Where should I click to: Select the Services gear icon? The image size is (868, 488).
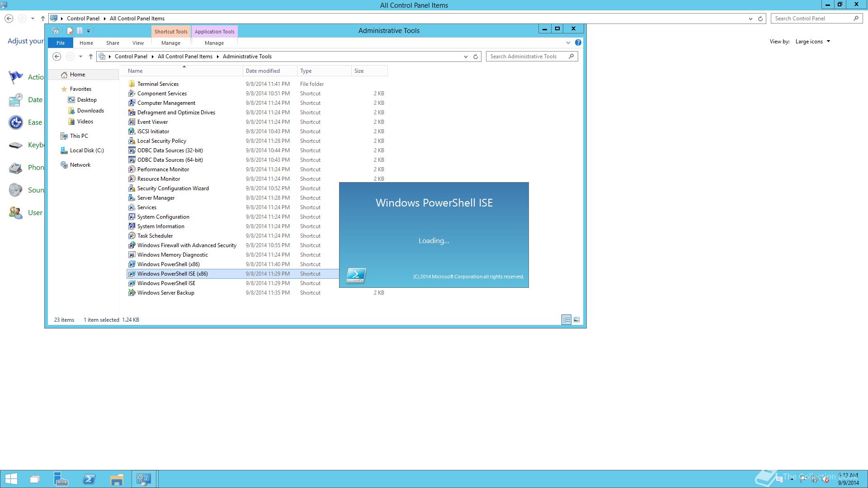point(132,207)
